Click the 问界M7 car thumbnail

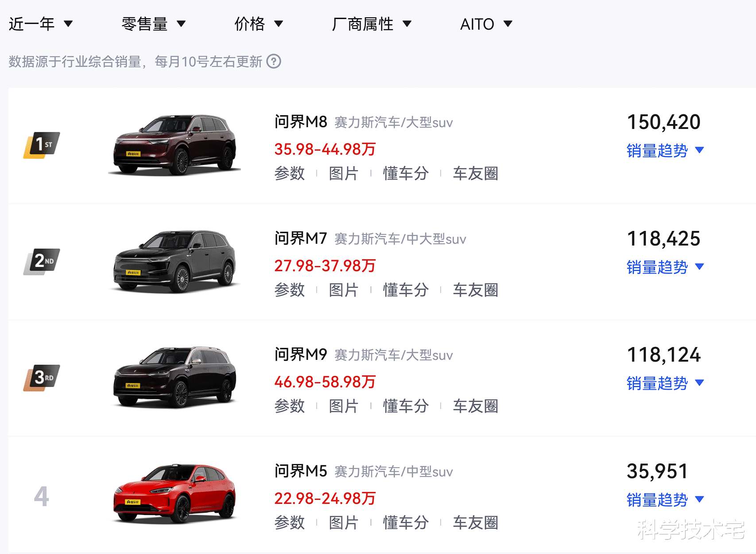pyautogui.click(x=174, y=261)
